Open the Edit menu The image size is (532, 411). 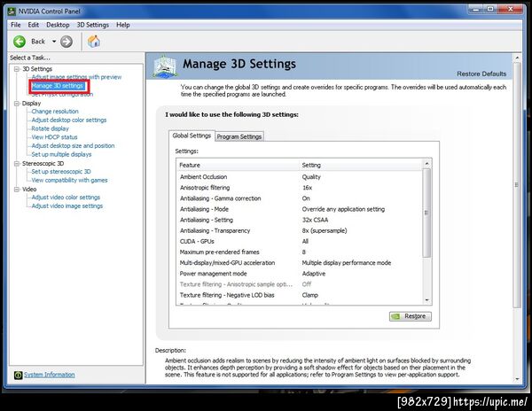pyautogui.click(x=34, y=25)
